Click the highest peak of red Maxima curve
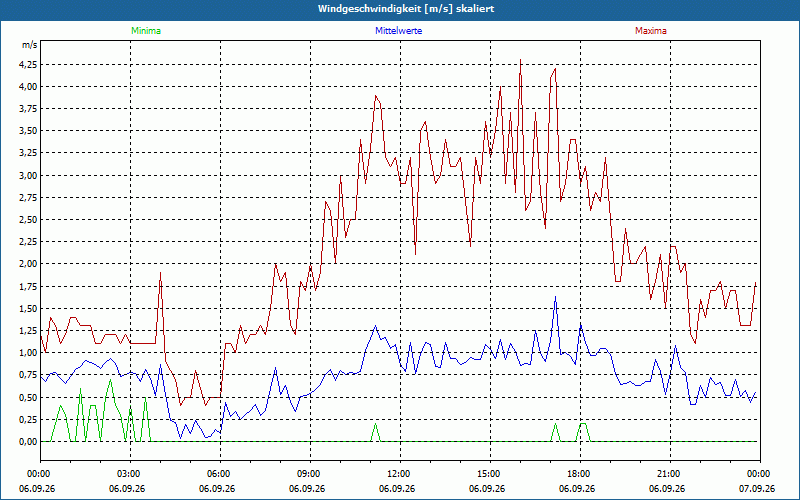 click(520, 60)
